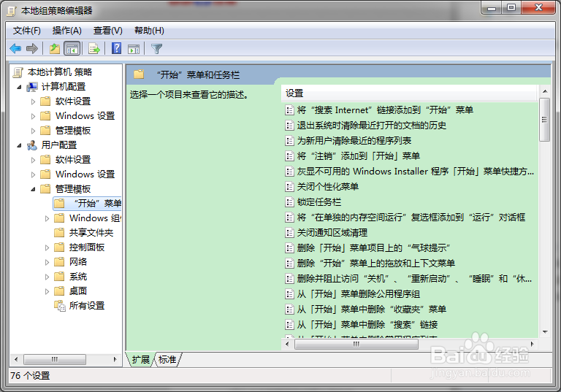Click tree pane horizontal scrollbar thumb
Viewport: 561px width, 392px height.
tap(55, 359)
